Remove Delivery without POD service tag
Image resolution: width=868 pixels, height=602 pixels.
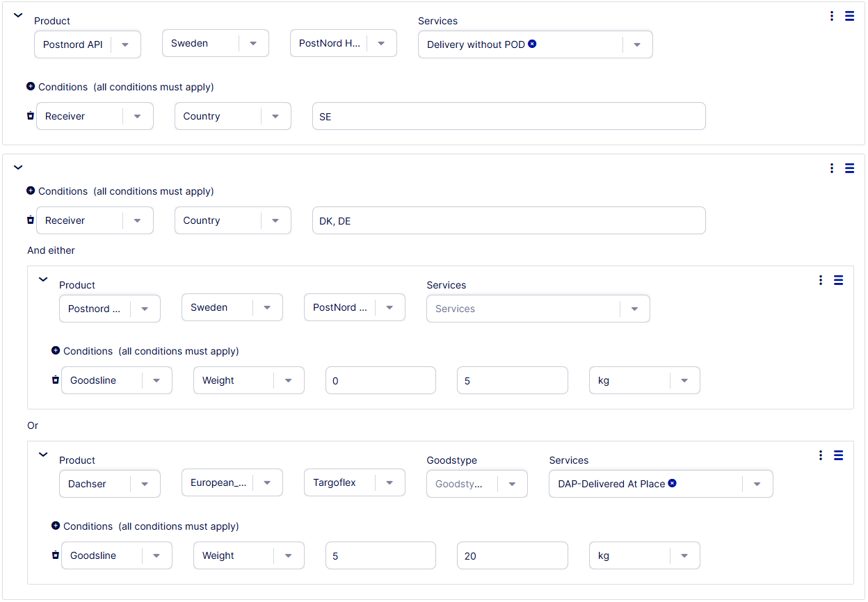[x=532, y=44]
